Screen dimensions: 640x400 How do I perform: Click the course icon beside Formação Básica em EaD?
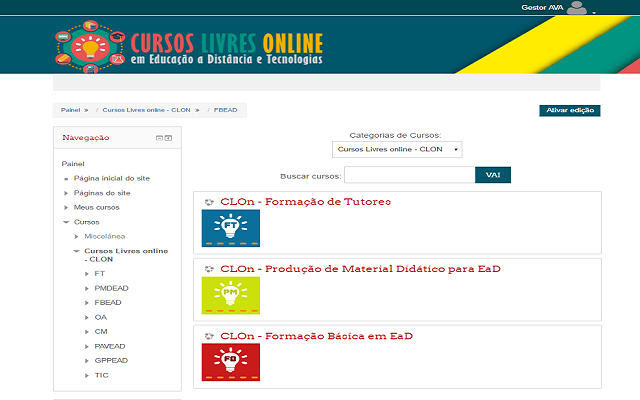[x=209, y=336]
